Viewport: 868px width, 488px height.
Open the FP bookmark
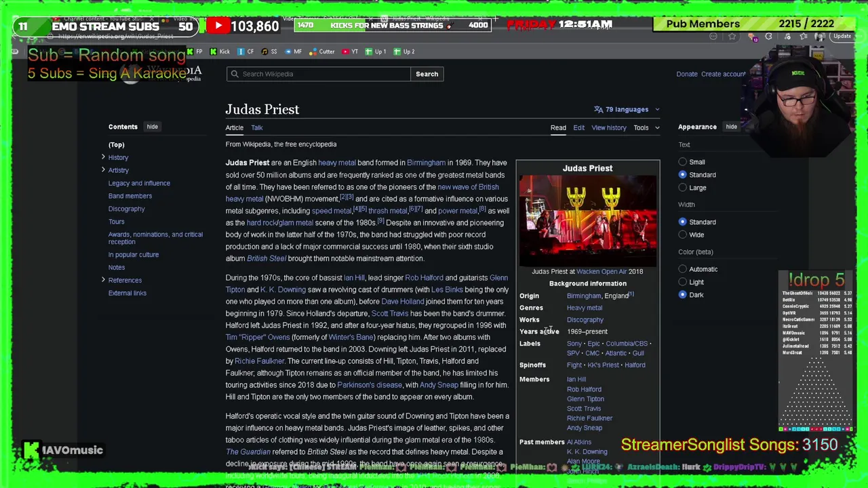click(195, 52)
